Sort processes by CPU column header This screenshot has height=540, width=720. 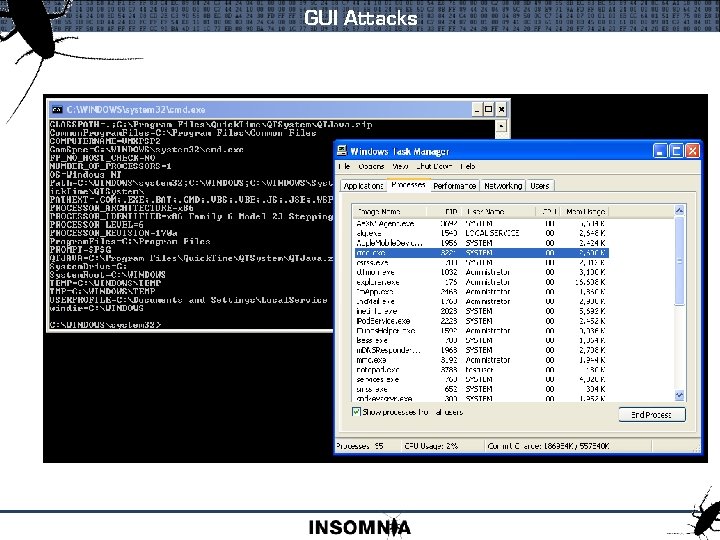[548, 211]
